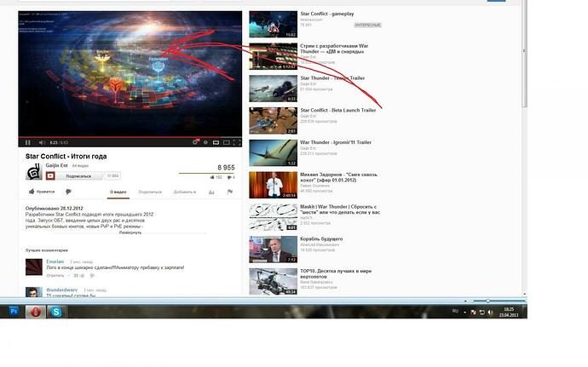Open the Поделиться tab
588x367 pixels.
150,192
